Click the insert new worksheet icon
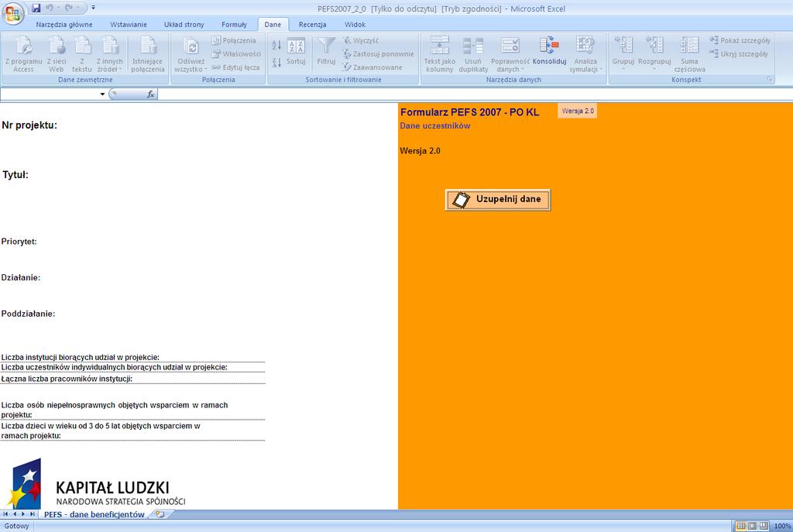Image resolution: width=793 pixels, height=532 pixels. [x=160, y=514]
